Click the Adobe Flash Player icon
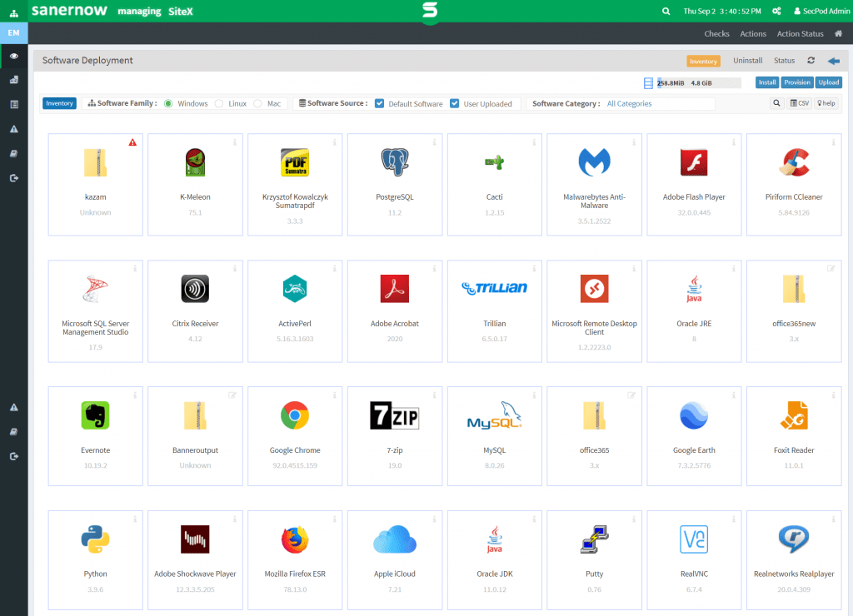 694,162
